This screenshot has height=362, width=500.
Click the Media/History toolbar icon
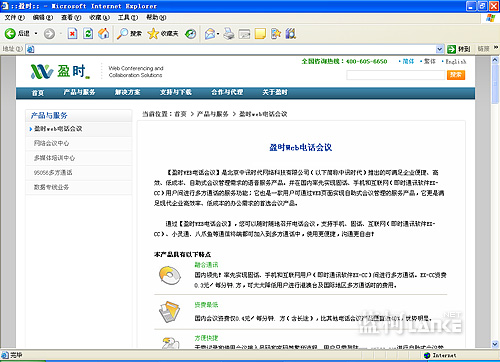click(x=191, y=33)
